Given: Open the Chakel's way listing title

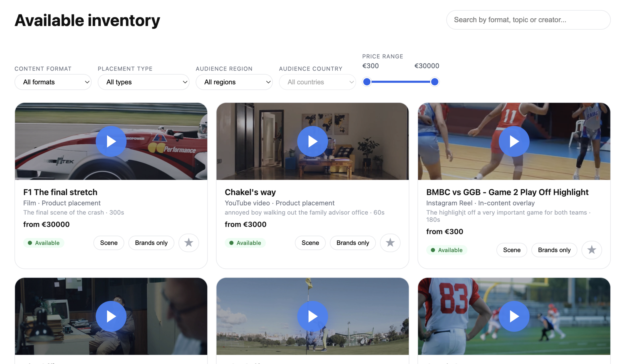Looking at the screenshot, I should click(250, 192).
